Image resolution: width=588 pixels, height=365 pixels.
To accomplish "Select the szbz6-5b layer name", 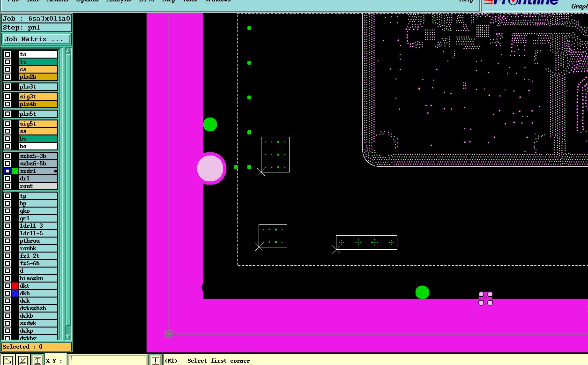I will coord(38,164).
